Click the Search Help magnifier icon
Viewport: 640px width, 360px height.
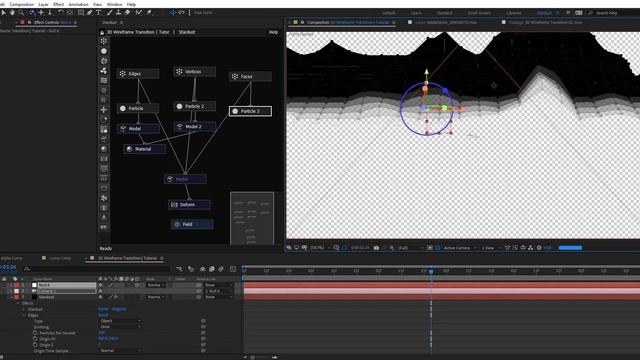[x=590, y=13]
